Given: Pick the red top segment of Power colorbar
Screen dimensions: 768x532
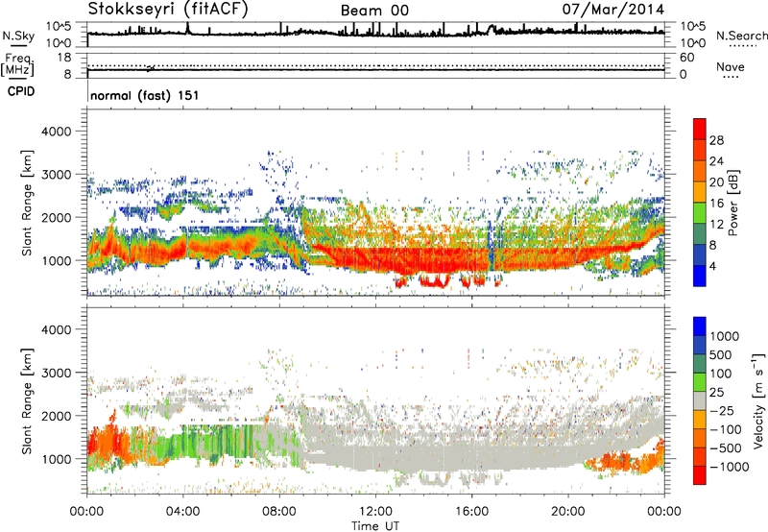Looking at the screenshot, I should coord(700,129).
